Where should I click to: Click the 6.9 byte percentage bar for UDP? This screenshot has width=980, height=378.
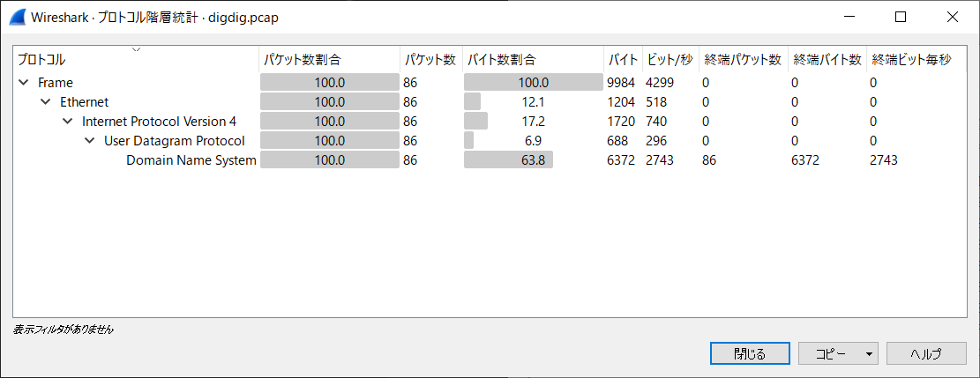click(533, 141)
